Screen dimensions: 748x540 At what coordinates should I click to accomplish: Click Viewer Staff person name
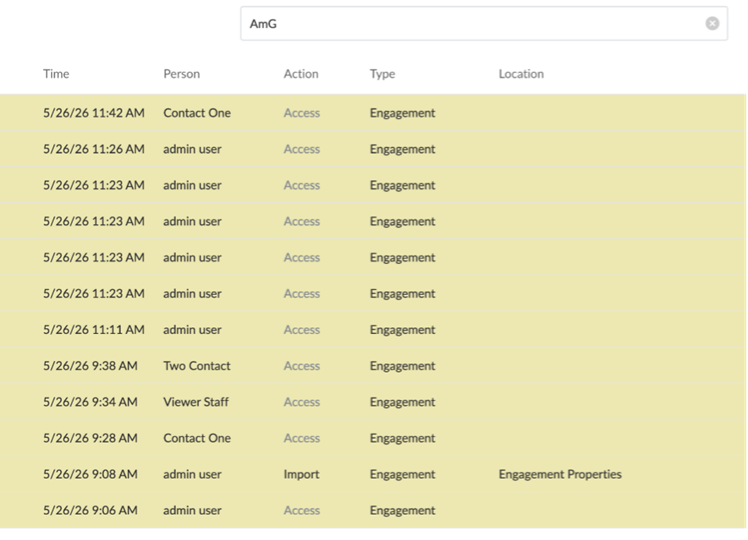coord(196,402)
